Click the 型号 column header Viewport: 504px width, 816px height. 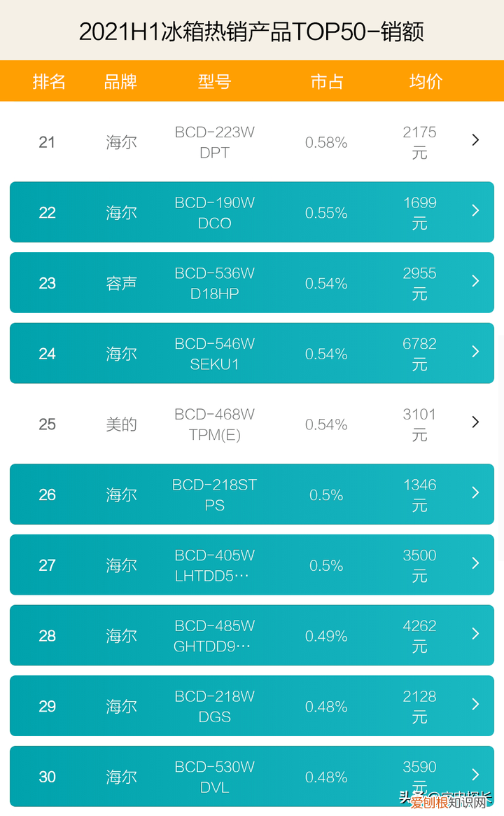click(x=214, y=81)
